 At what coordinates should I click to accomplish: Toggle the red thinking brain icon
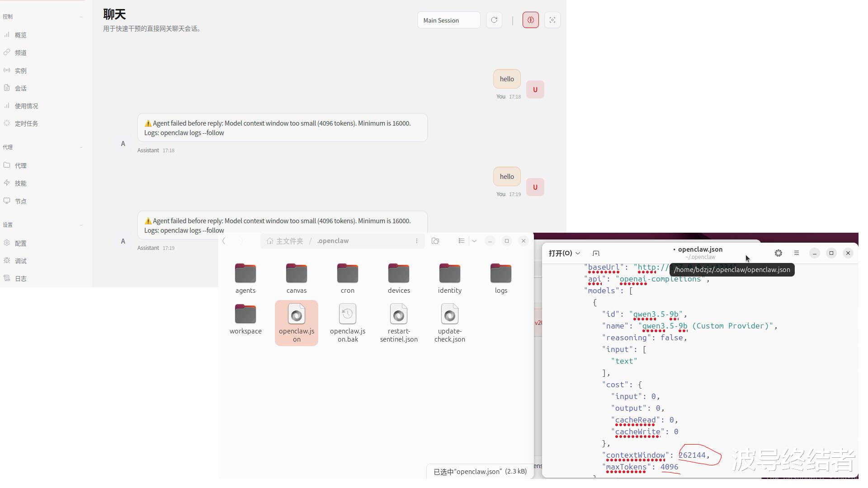(530, 20)
